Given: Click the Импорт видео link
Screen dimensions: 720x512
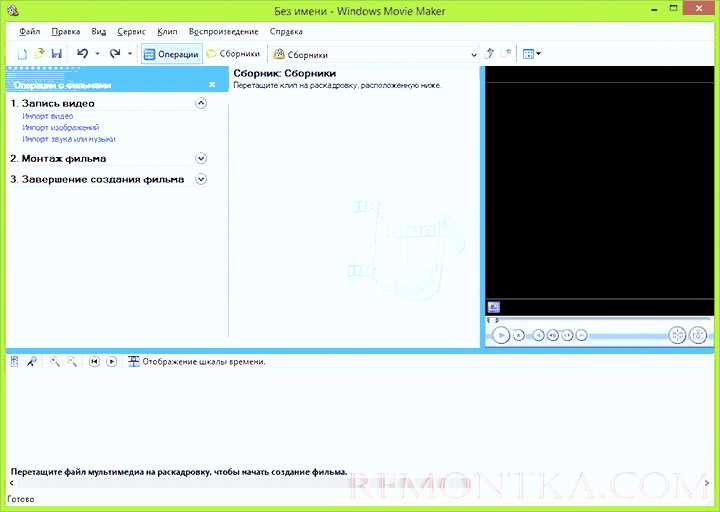Looking at the screenshot, I should (48, 116).
